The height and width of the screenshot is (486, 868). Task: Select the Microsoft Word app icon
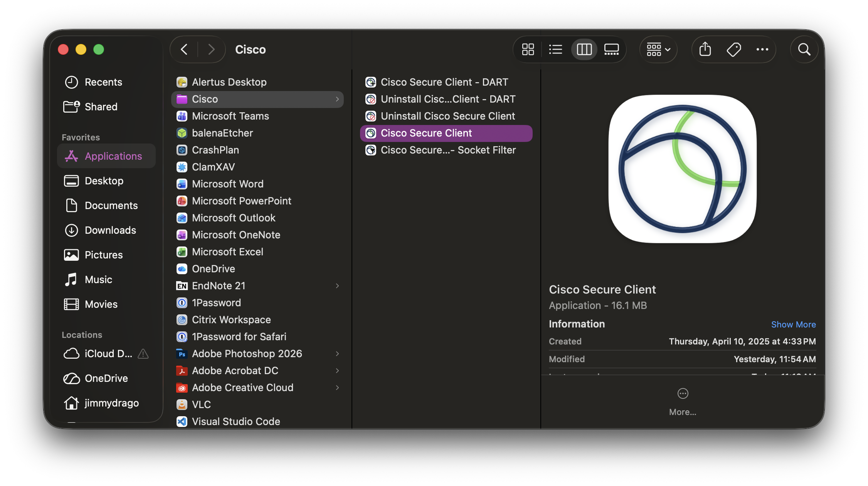pos(182,184)
